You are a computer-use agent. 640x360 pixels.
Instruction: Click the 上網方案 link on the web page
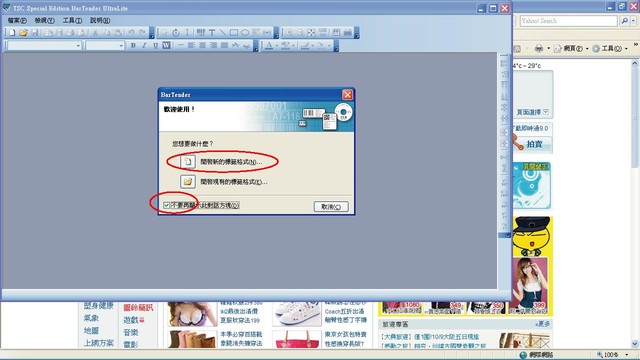click(99, 343)
